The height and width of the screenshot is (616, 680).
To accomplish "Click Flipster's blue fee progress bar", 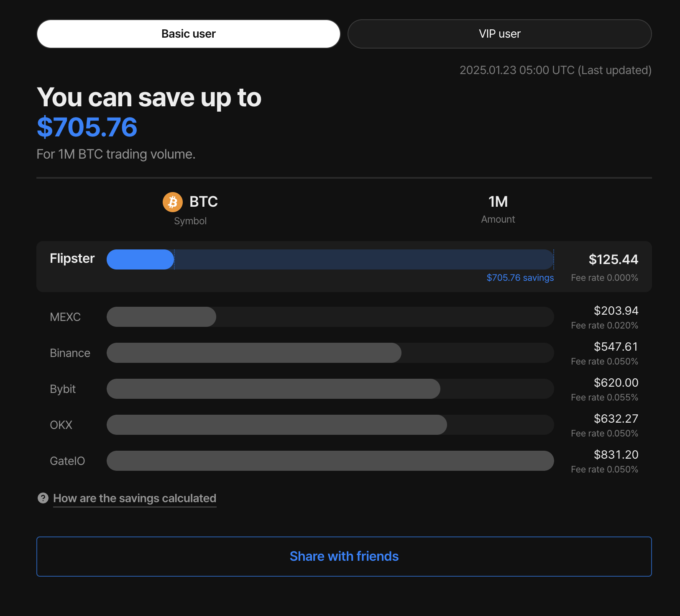I will tap(140, 259).
